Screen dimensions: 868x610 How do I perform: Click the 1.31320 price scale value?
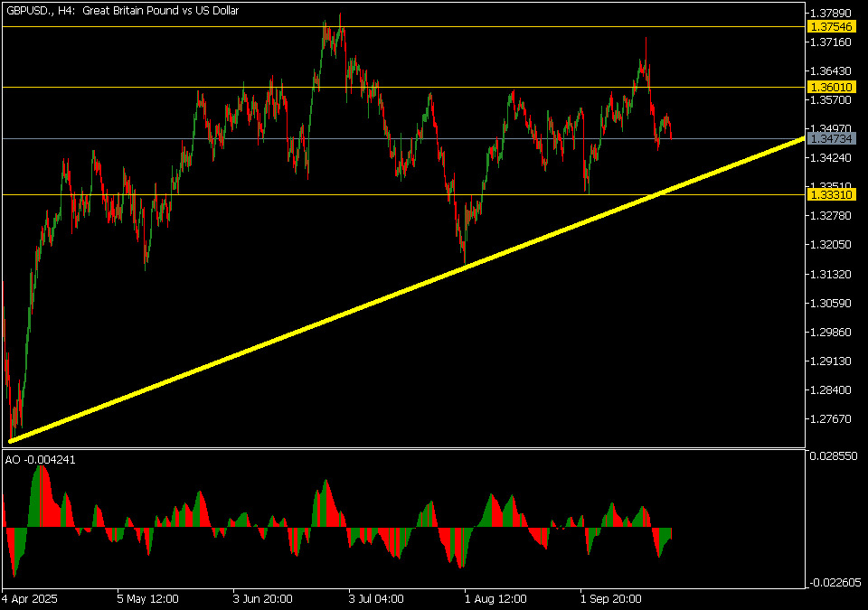pyautogui.click(x=830, y=275)
